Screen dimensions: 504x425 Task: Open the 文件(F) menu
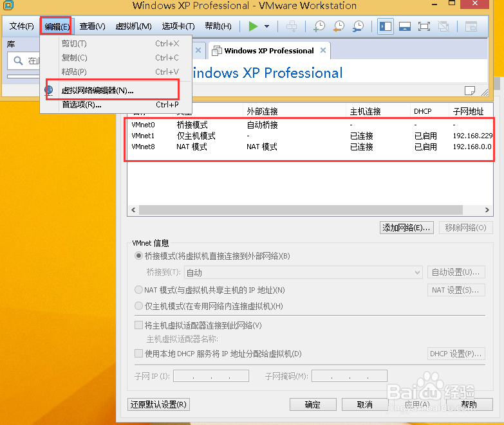[21, 26]
